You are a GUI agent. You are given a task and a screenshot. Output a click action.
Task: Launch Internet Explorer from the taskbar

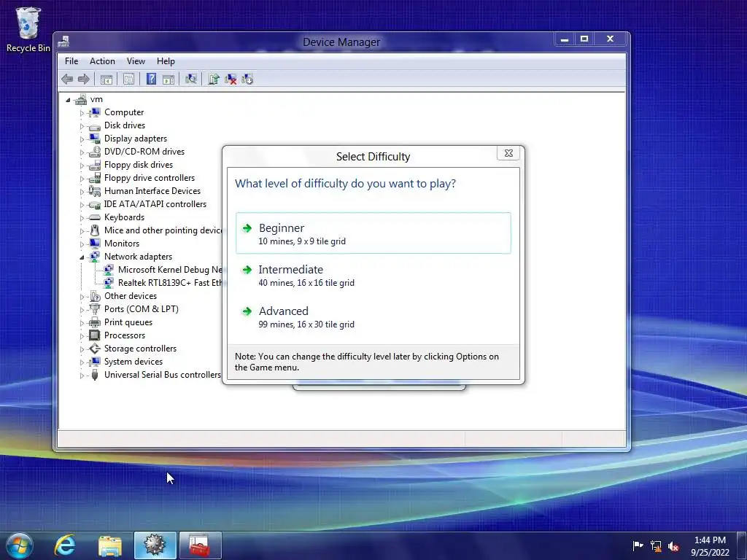coord(65,545)
